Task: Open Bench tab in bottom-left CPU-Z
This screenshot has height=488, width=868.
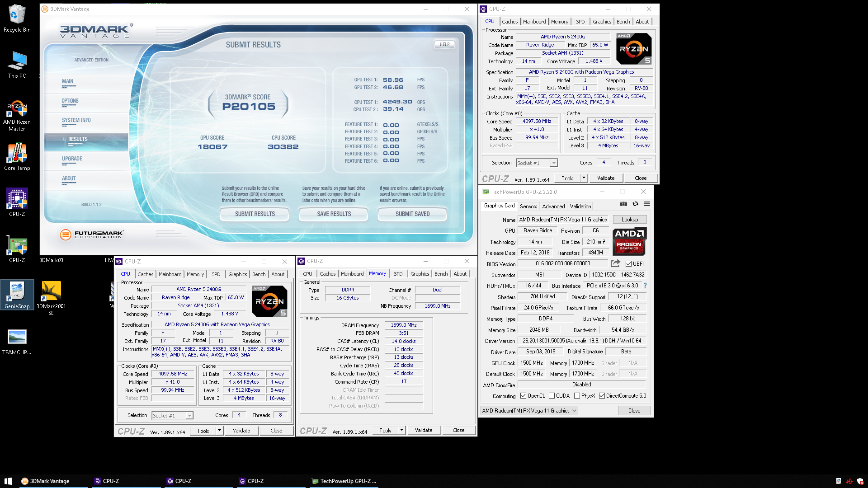Action: pyautogui.click(x=259, y=274)
